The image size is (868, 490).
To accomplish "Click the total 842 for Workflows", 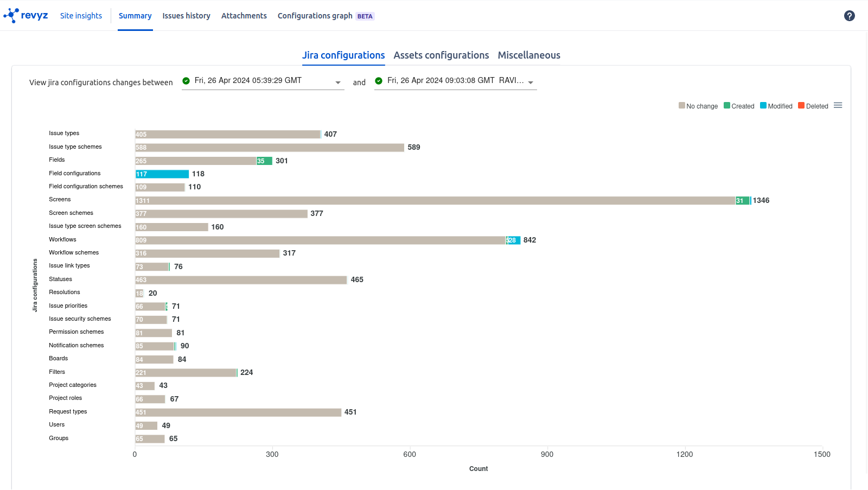I will pos(530,240).
